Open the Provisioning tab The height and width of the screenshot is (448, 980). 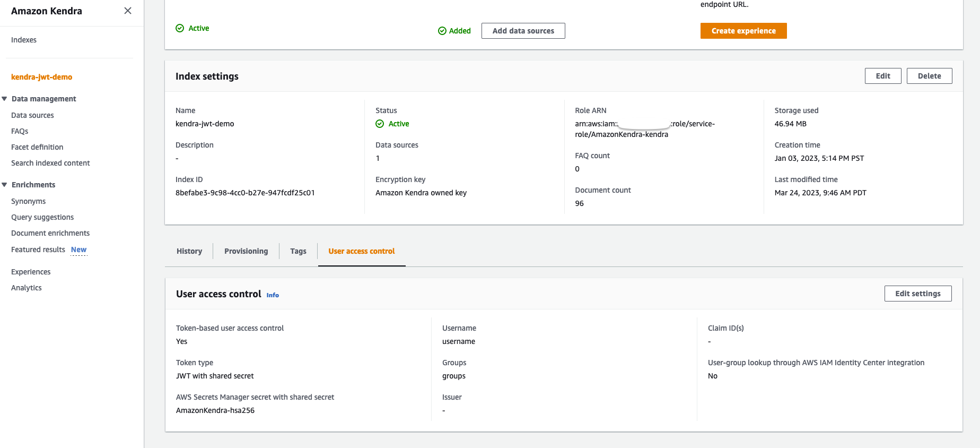pyautogui.click(x=246, y=251)
